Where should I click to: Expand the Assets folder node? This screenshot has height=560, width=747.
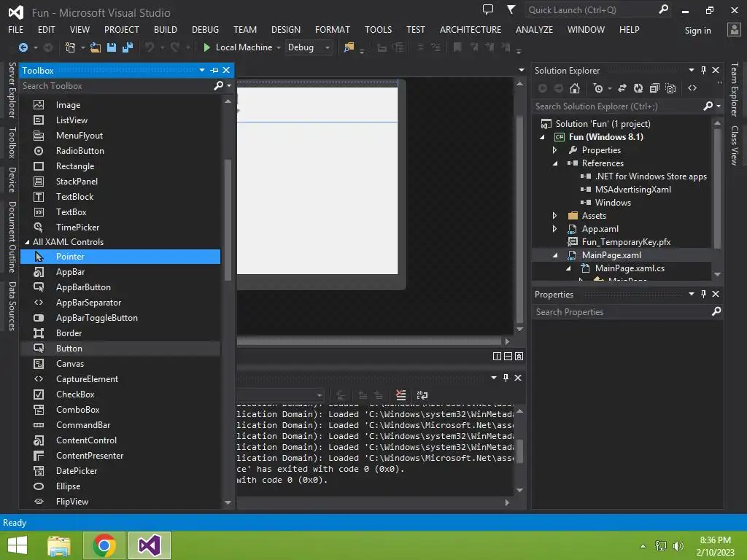[554, 216]
